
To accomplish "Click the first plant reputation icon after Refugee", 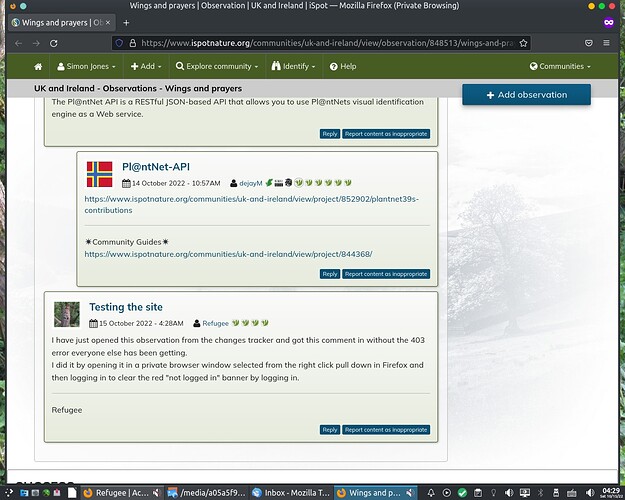I will point(236,323).
